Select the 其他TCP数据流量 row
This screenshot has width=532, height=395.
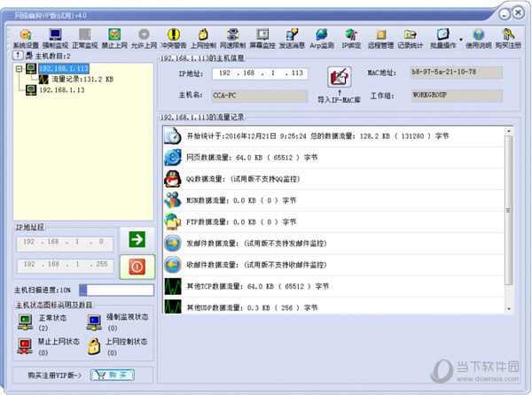click(334, 286)
